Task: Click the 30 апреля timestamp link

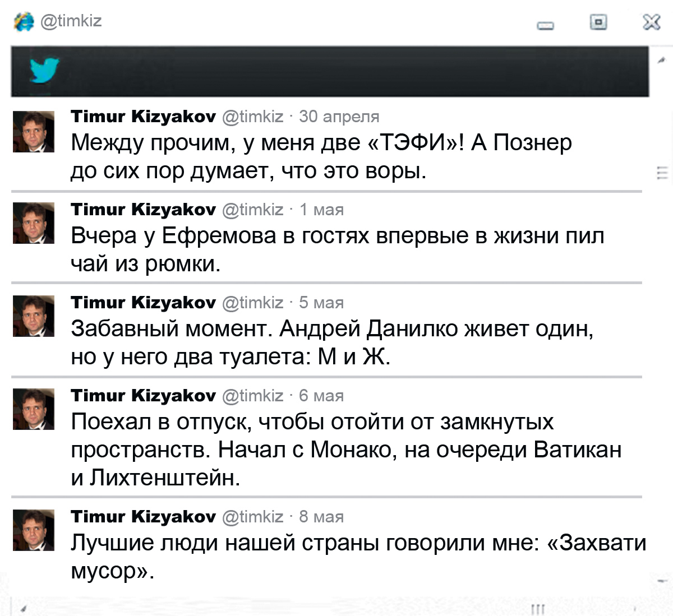Action: (339, 117)
